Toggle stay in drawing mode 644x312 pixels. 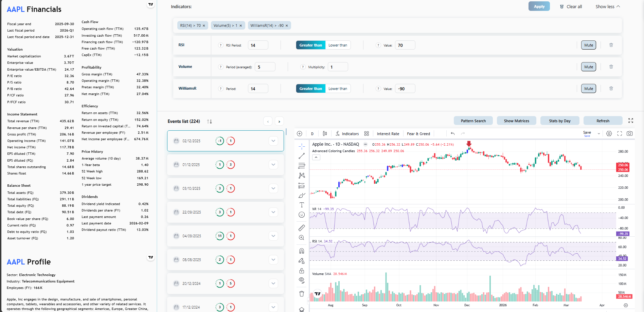pos(302,261)
